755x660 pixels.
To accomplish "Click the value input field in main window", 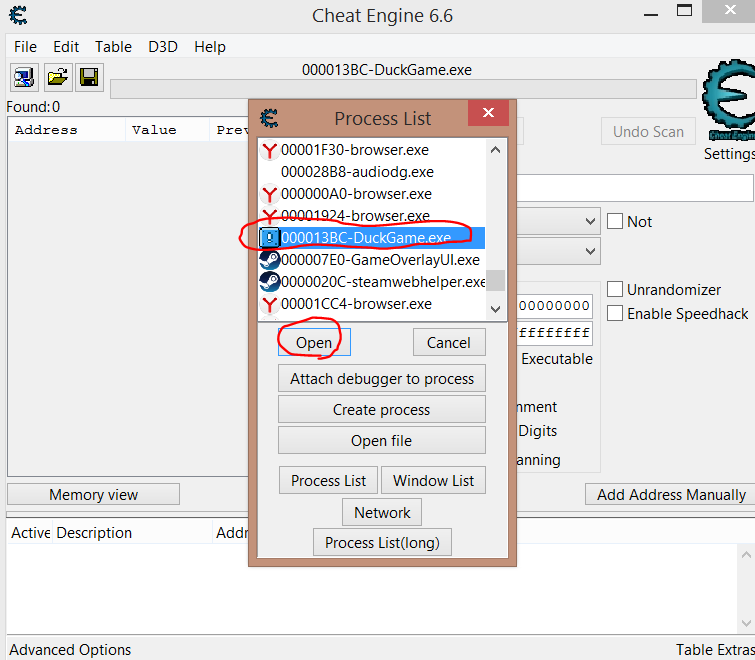I will pyautogui.click(x=635, y=188).
